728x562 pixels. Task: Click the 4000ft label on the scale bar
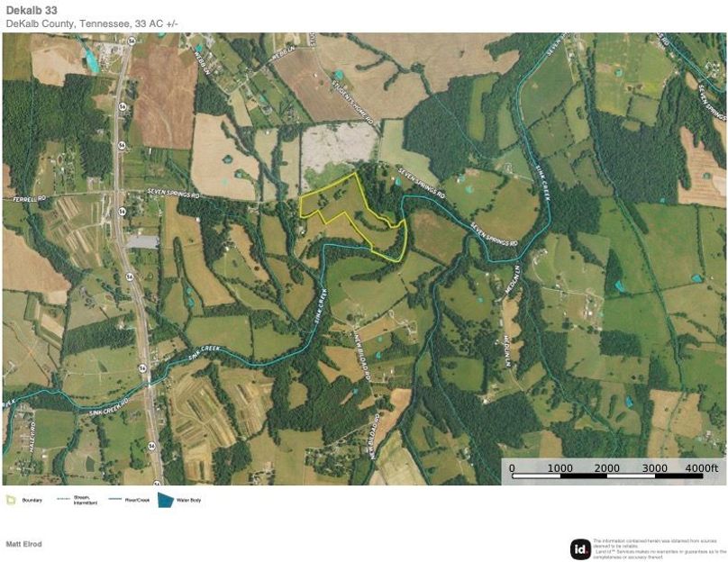[x=701, y=468]
